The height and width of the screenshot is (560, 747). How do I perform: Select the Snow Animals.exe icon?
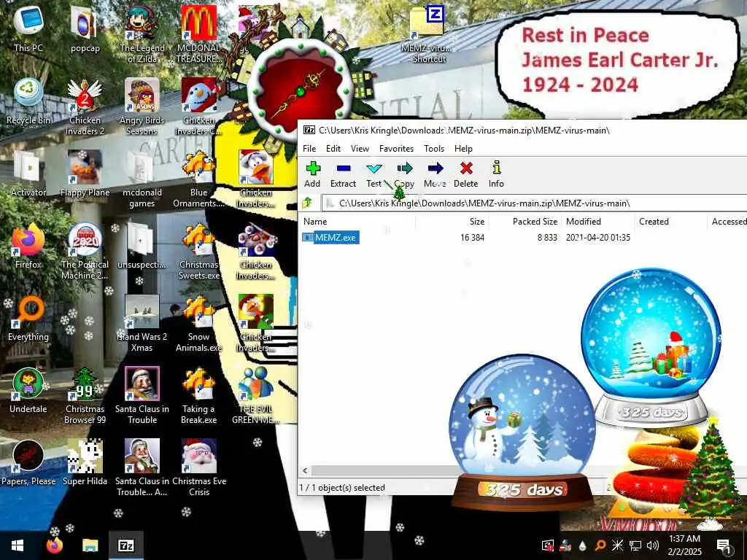click(199, 324)
